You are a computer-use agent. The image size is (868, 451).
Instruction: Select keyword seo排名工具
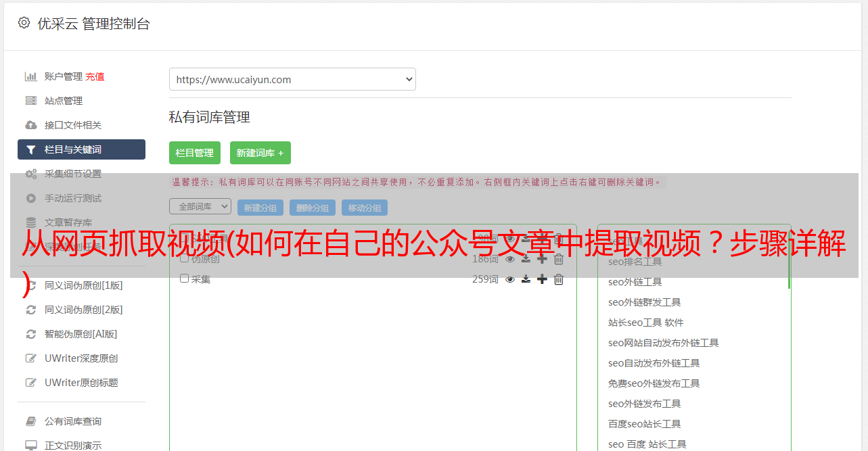click(x=635, y=262)
